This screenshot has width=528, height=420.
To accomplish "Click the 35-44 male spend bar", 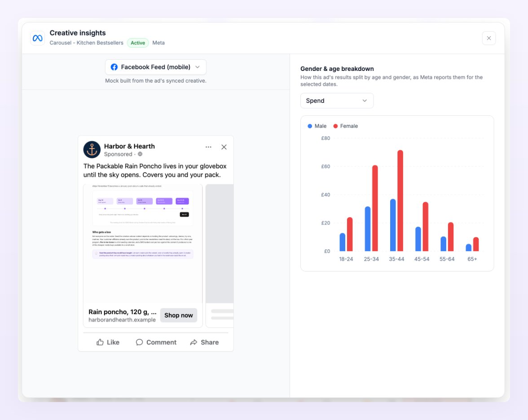I will point(393,225).
